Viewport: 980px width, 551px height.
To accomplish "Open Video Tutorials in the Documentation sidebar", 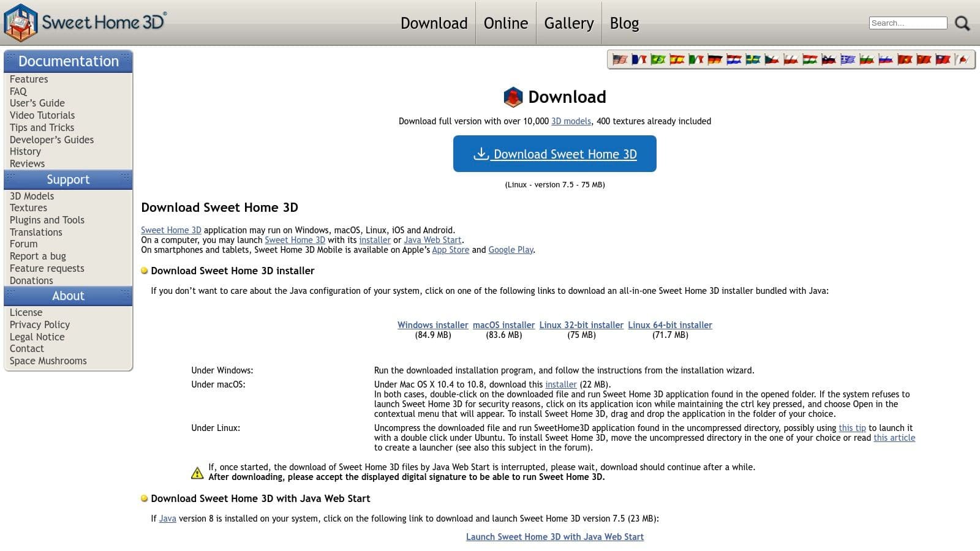I will [42, 115].
